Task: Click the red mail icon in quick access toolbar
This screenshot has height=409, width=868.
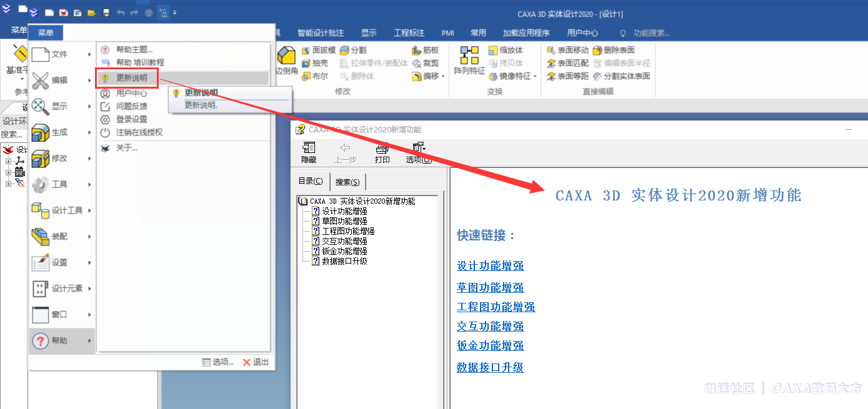Action: pos(63,12)
